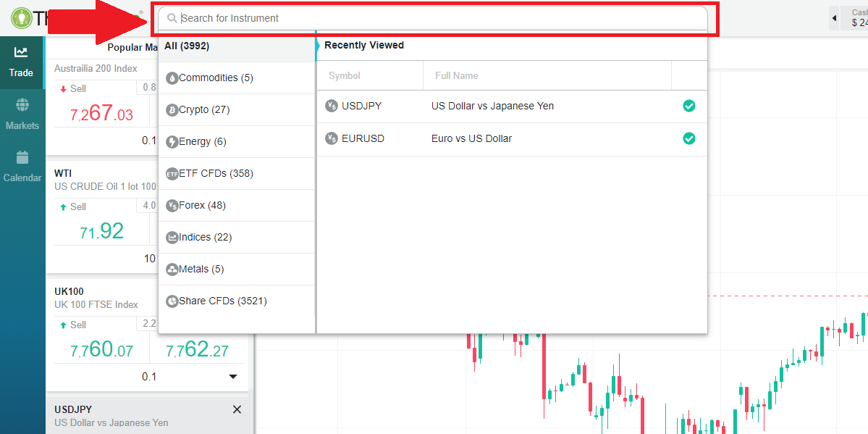Open the Markets section in sidebar
Viewport: 868px width, 434px height.
(22, 114)
